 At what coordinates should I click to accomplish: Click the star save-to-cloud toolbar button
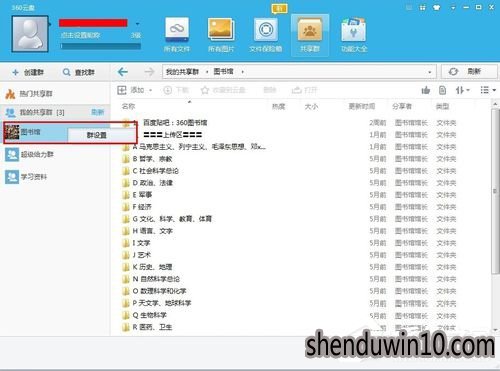coord(223,90)
